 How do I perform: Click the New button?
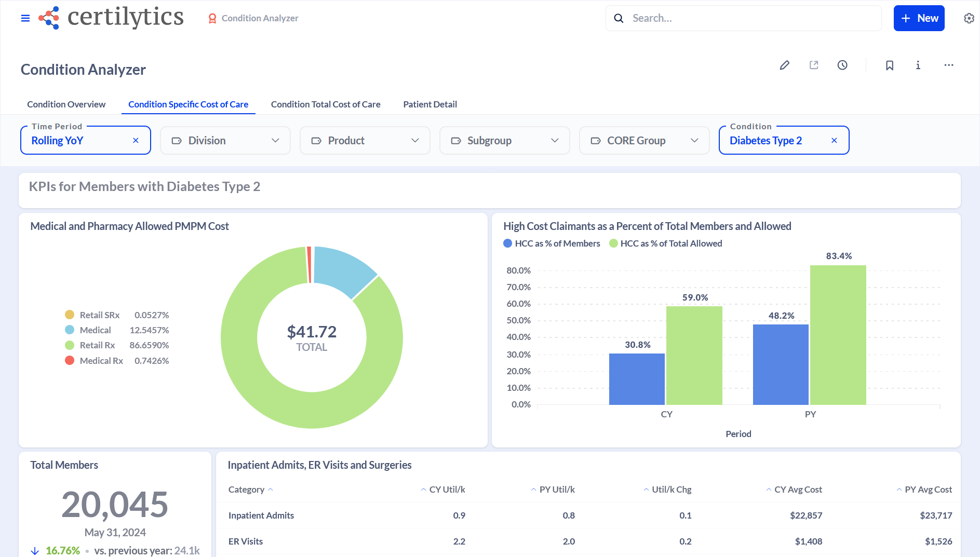pyautogui.click(x=919, y=18)
